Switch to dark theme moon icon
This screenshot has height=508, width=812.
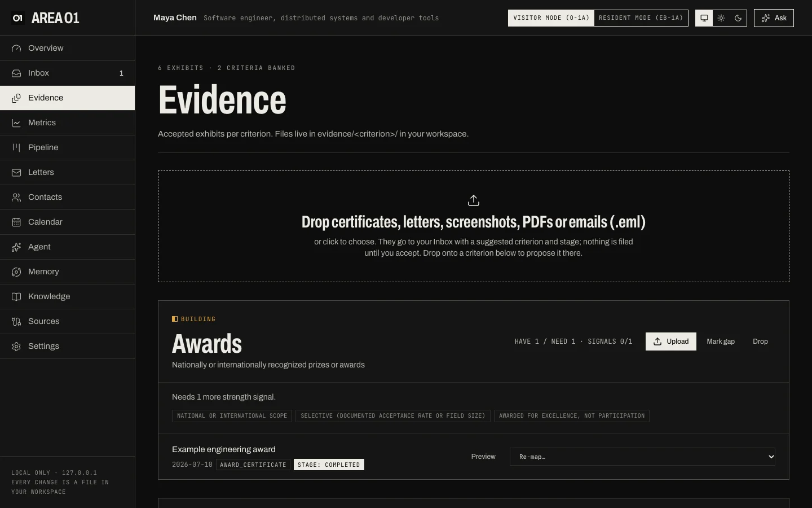click(738, 18)
